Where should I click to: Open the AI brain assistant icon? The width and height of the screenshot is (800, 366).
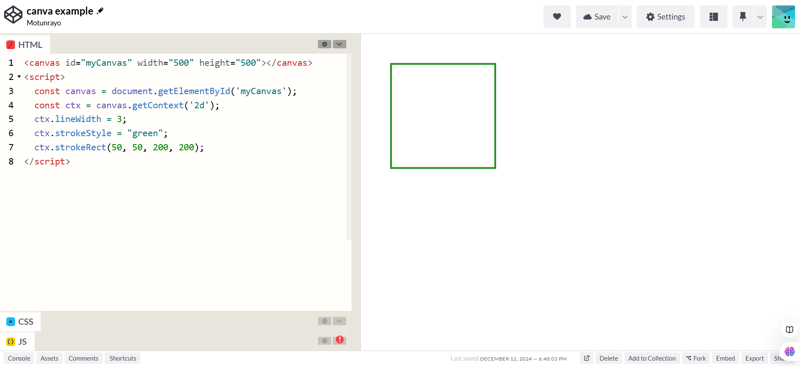coord(790,351)
